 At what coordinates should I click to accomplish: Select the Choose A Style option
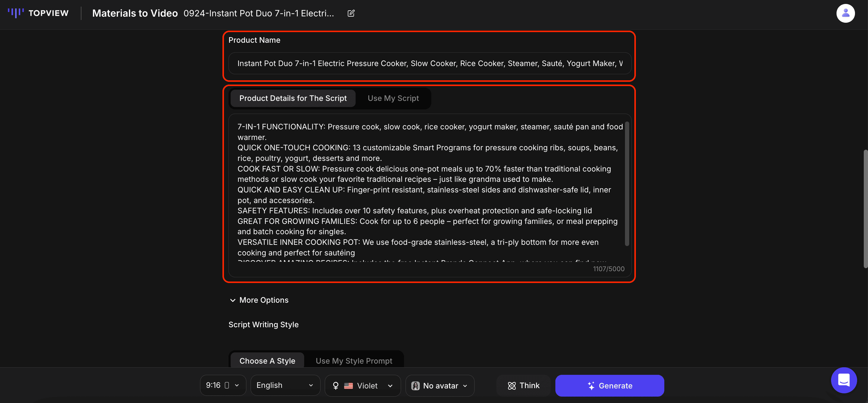point(267,361)
